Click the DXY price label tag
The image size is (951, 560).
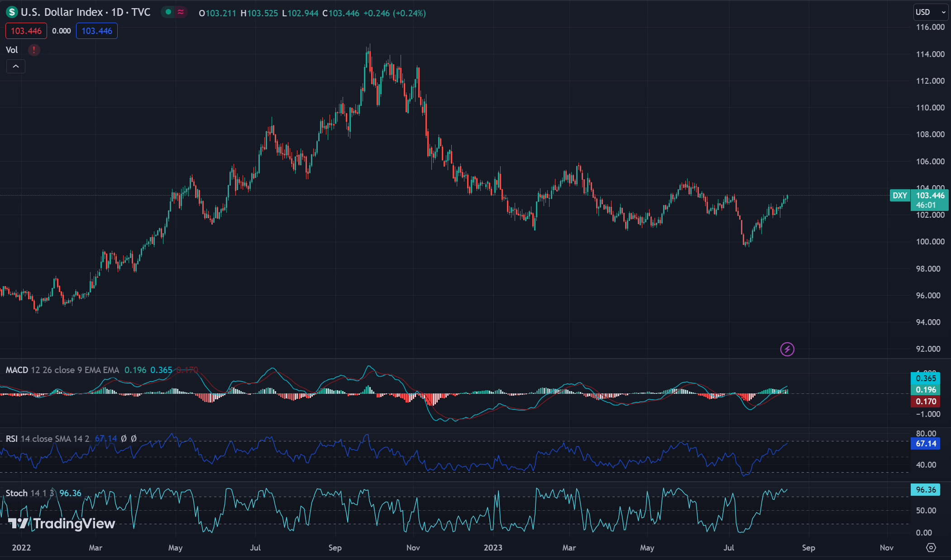click(899, 196)
